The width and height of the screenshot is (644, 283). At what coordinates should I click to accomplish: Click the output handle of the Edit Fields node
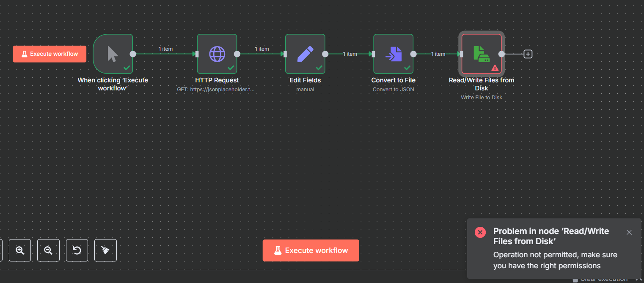coord(325,54)
